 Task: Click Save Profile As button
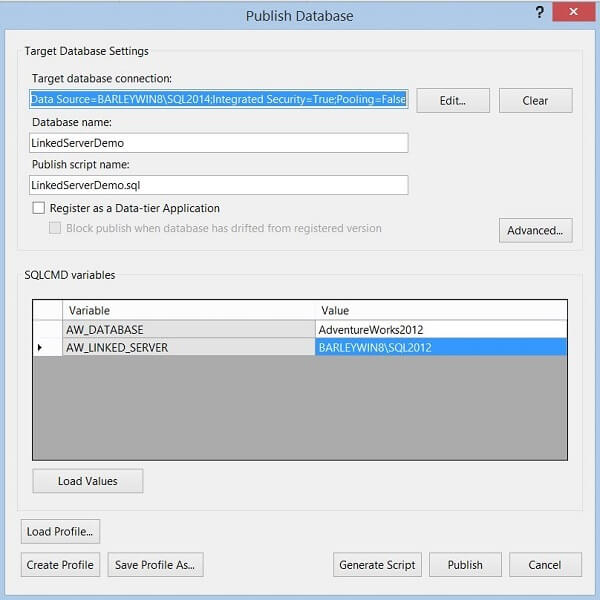[155, 565]
